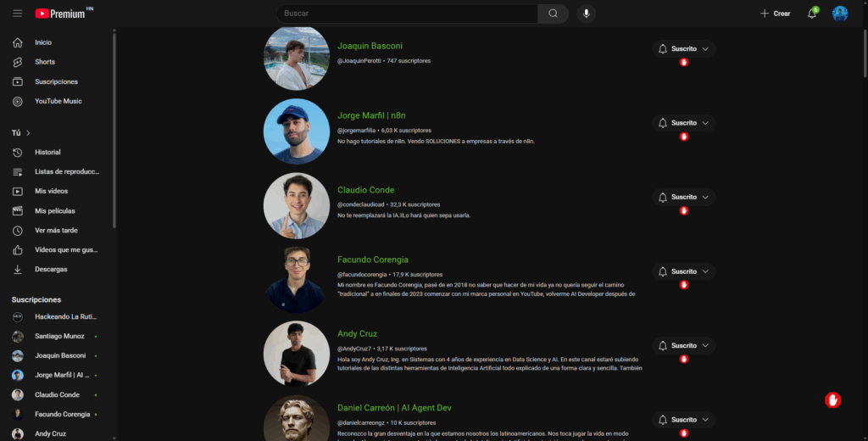The width and height of the screenshot is (868, 441).
Task: Open the account avatar menu
Action: (840, 14)
